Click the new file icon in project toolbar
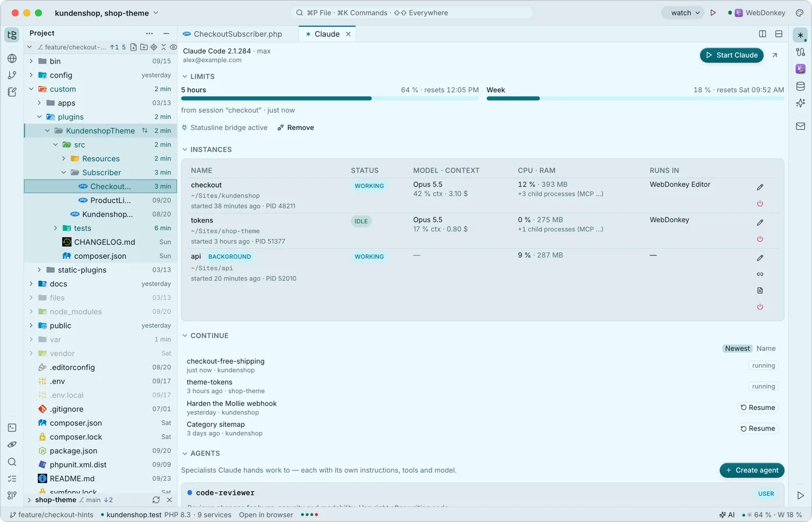Screen dimensions: 812x522 tap(133, 47)
